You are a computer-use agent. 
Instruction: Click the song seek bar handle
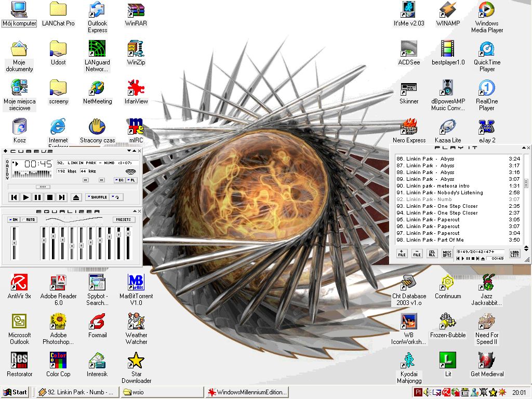[x=43, y=187]
